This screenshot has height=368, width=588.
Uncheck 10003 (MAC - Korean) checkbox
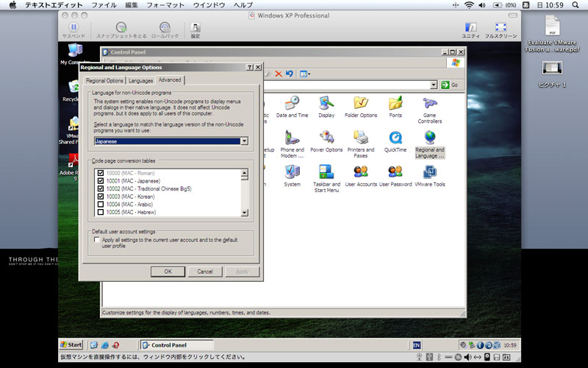[101, 197]
